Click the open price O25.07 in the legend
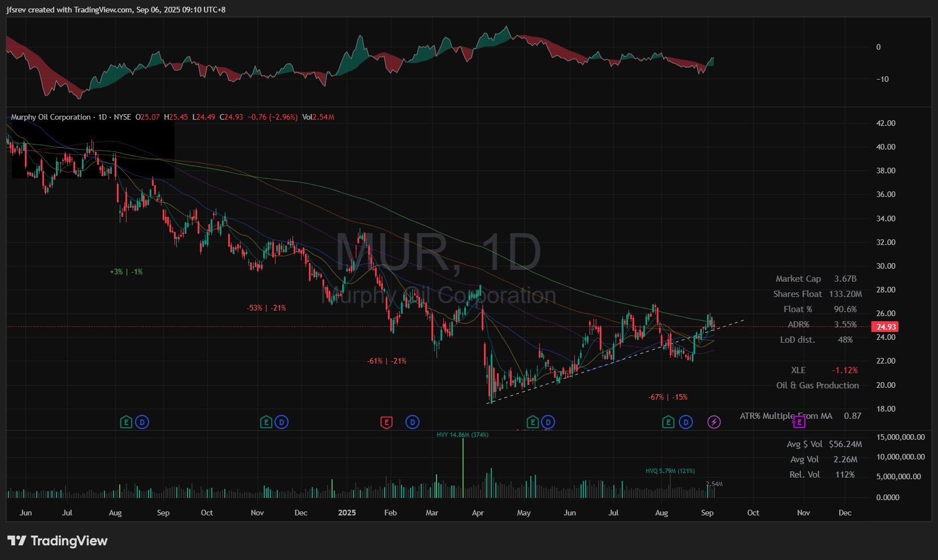The image size is (938, 560). click(147, 117)
